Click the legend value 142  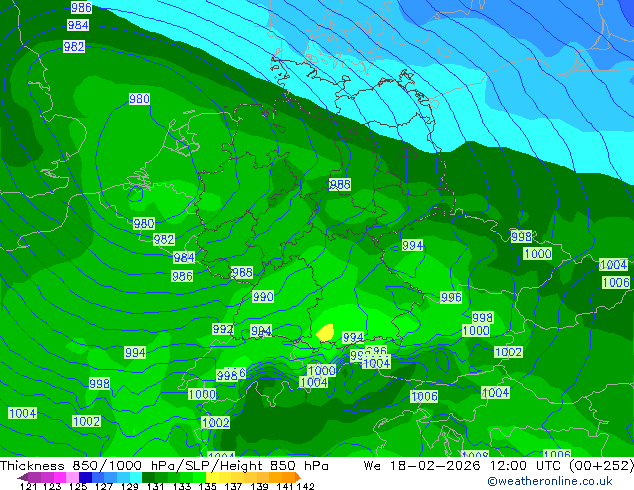pos(306,486)
